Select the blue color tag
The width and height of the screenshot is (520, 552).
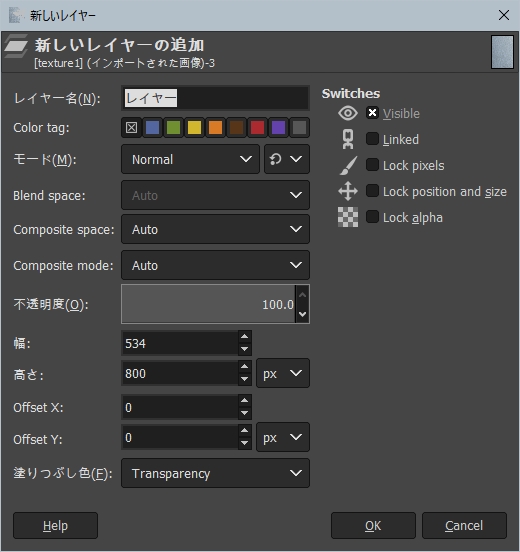coord(152,127)
